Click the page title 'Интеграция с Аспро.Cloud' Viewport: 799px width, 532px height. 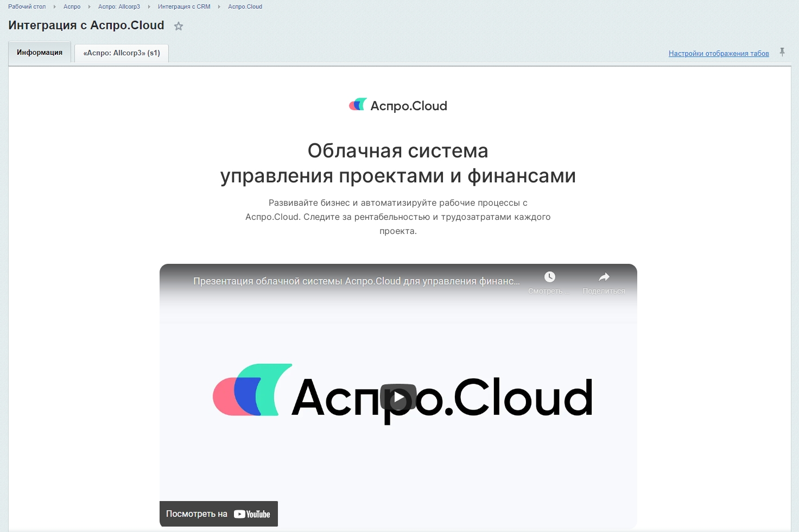(x=86, y=26)
